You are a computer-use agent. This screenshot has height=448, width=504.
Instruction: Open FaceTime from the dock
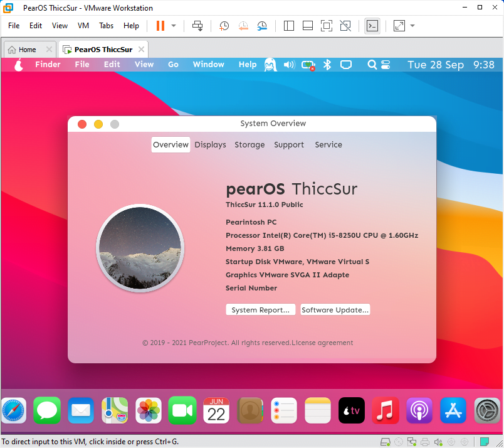182,410
